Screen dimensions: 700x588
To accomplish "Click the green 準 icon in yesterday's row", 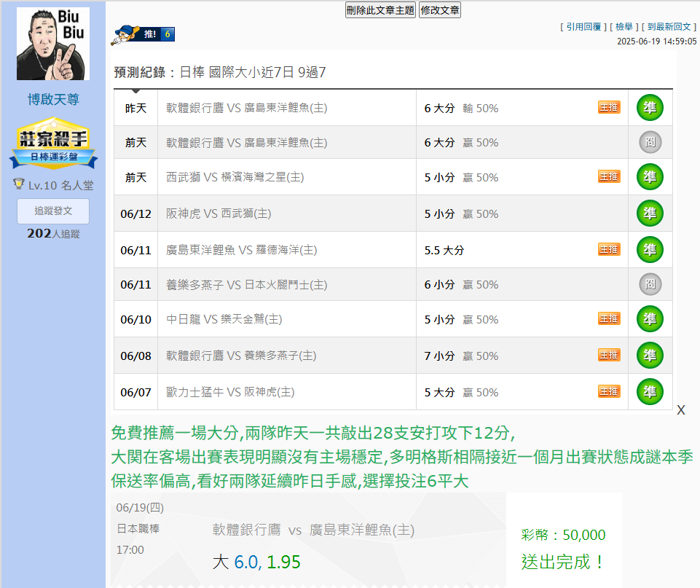I will (x=650, y=108).
